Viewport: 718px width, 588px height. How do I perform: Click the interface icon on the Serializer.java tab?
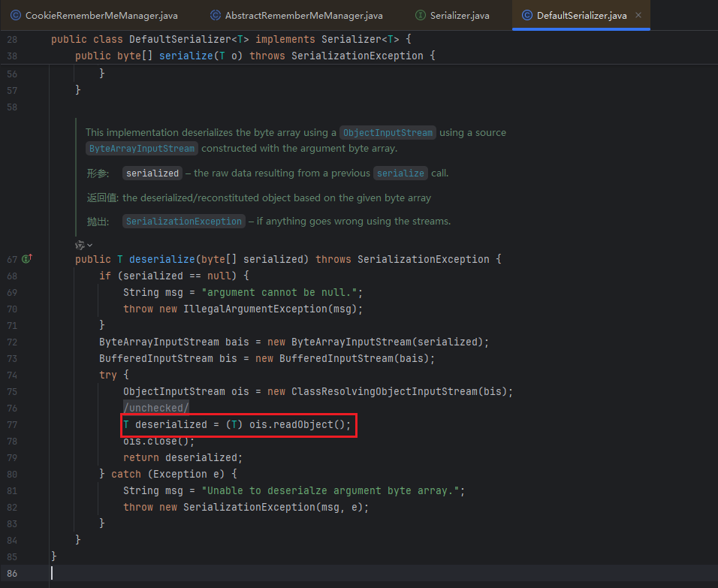421,15
